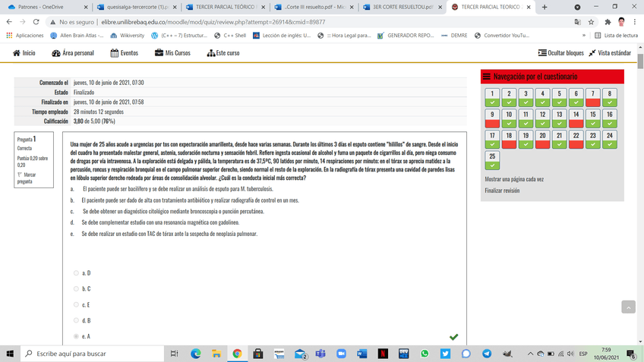Viewport: 644px width, 362px height.
Task: Open Task View on taskbar
Action: point(174,354)
